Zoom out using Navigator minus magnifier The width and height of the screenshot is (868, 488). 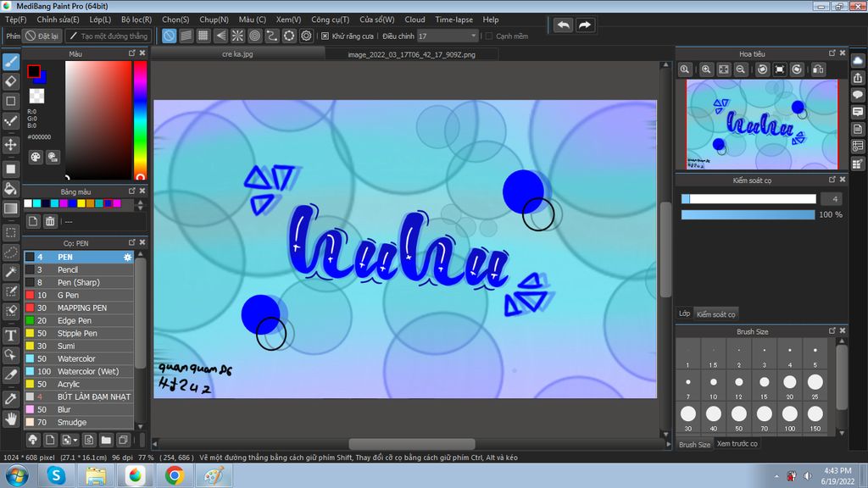pos(740,69)
